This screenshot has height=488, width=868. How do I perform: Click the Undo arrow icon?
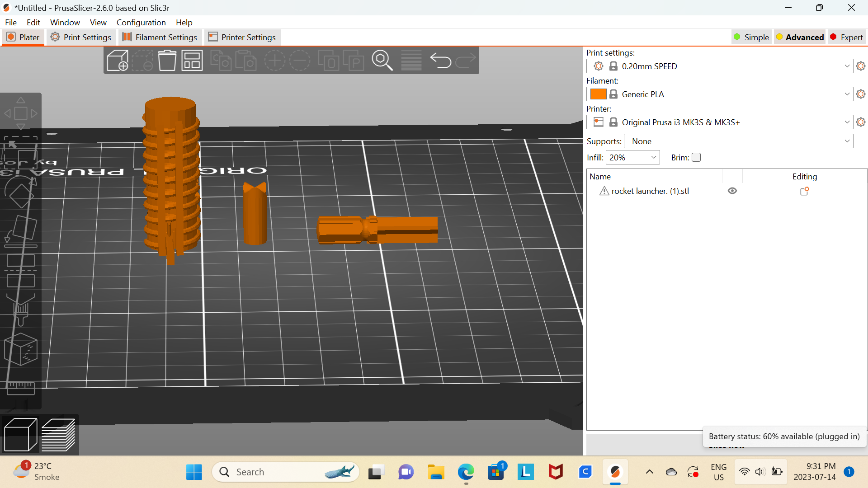coord(440,60)
